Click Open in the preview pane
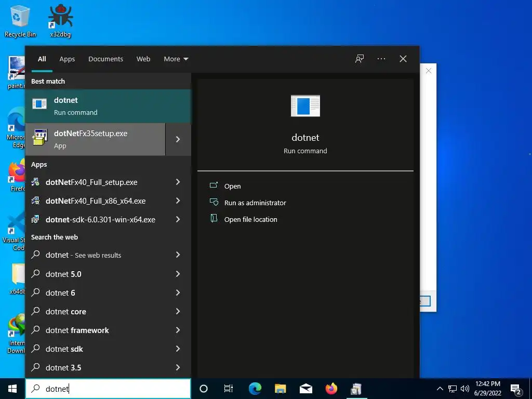Screen dimensions: 532x399 point(232,187)
